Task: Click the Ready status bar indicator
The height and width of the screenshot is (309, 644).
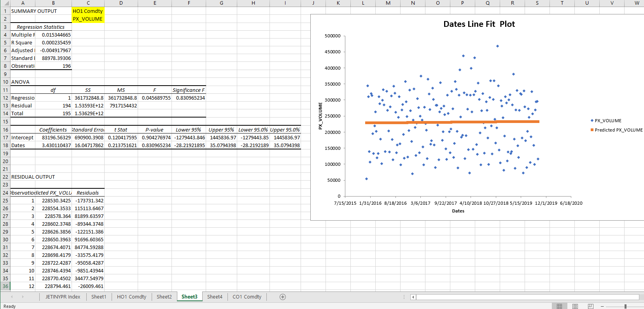Action: tap(9, 306)
